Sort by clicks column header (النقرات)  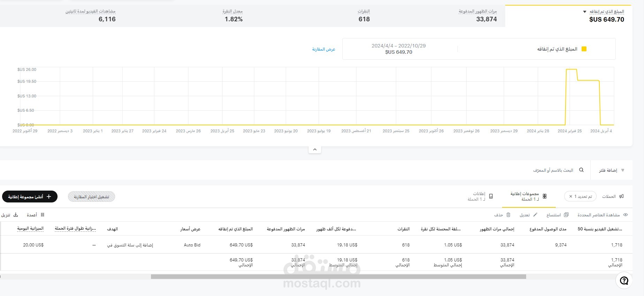tap(403, 229)
